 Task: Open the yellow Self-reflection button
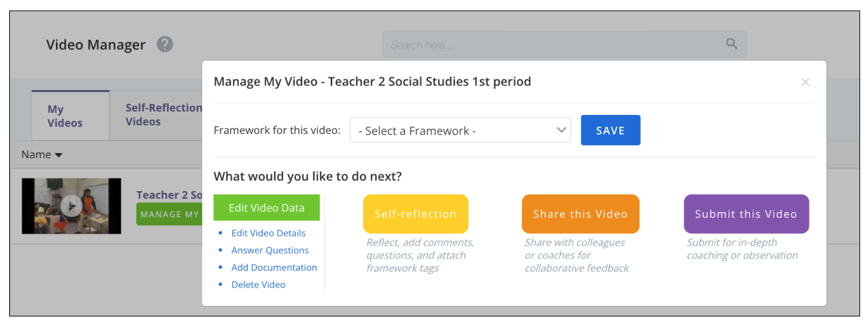(x=416, y=214)
